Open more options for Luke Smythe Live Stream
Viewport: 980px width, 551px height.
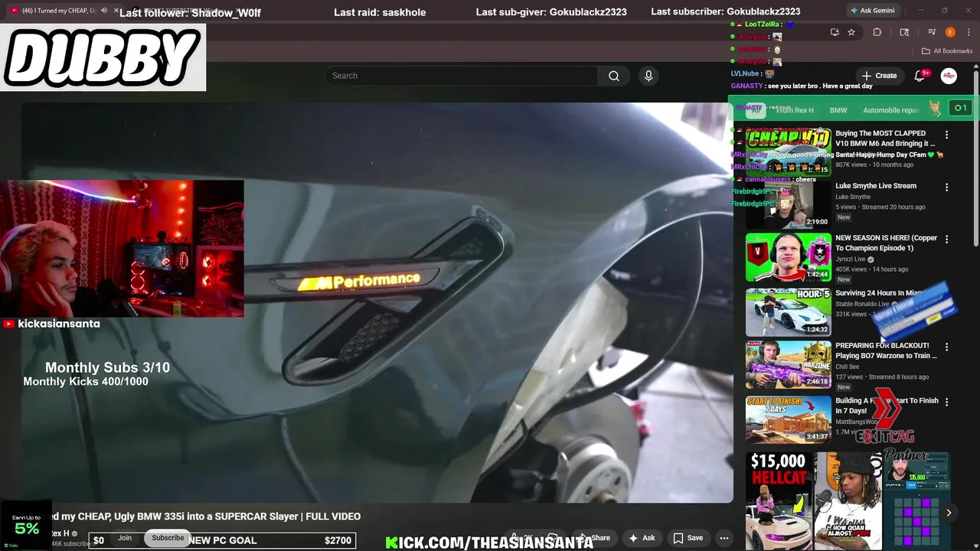click(x=946, y=187)
